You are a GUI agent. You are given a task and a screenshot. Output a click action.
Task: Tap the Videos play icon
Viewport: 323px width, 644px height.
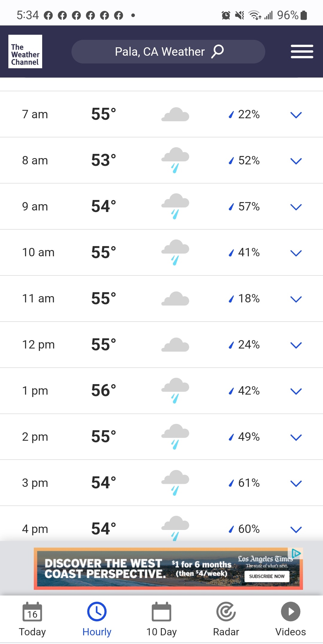[290, 611]
